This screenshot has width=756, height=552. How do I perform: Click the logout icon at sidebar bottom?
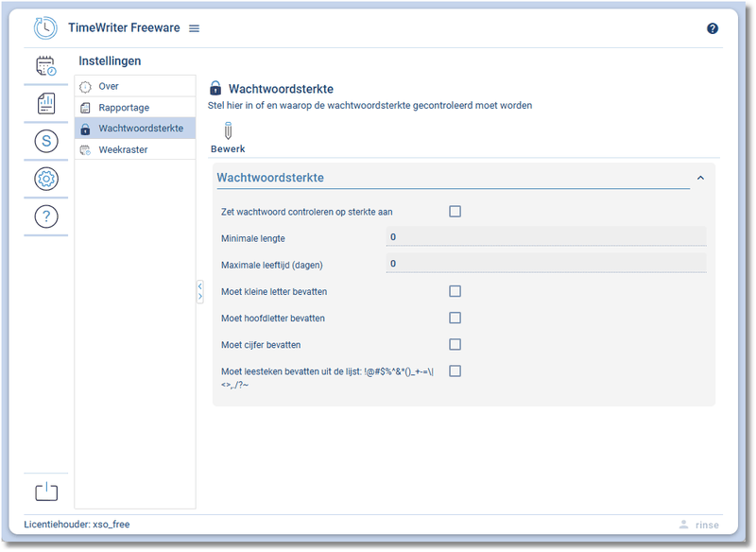45,492
